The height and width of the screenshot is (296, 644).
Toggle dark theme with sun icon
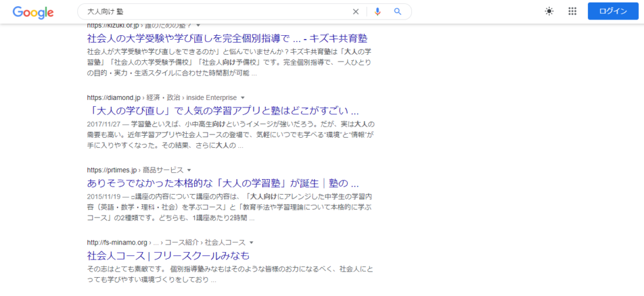pos(550,11)
